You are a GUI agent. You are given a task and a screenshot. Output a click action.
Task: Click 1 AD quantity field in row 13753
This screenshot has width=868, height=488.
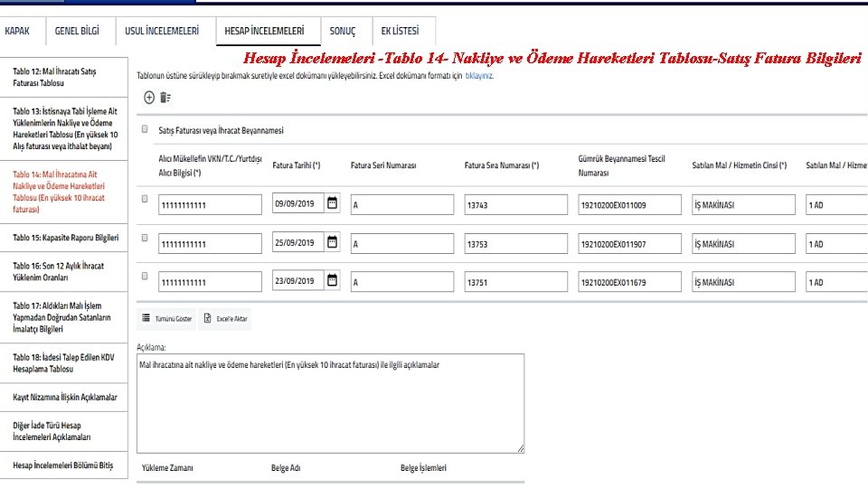click(x=837, y=243)
